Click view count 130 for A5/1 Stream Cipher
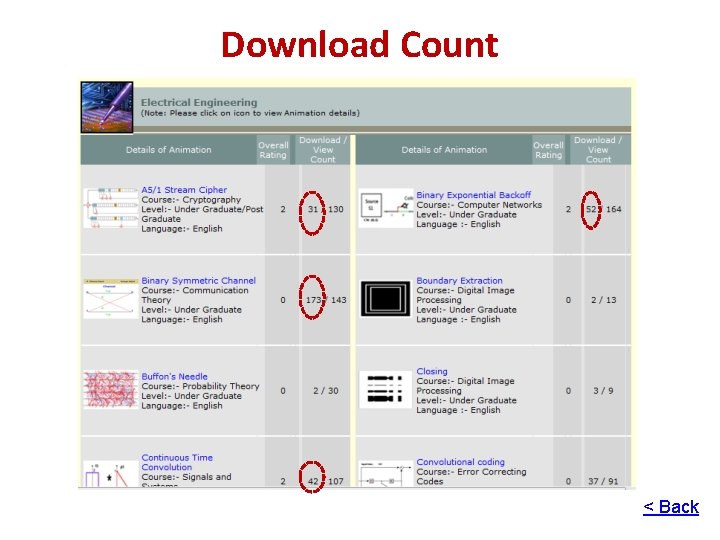This screenshot has height=540, width=720. click(336, 209)
